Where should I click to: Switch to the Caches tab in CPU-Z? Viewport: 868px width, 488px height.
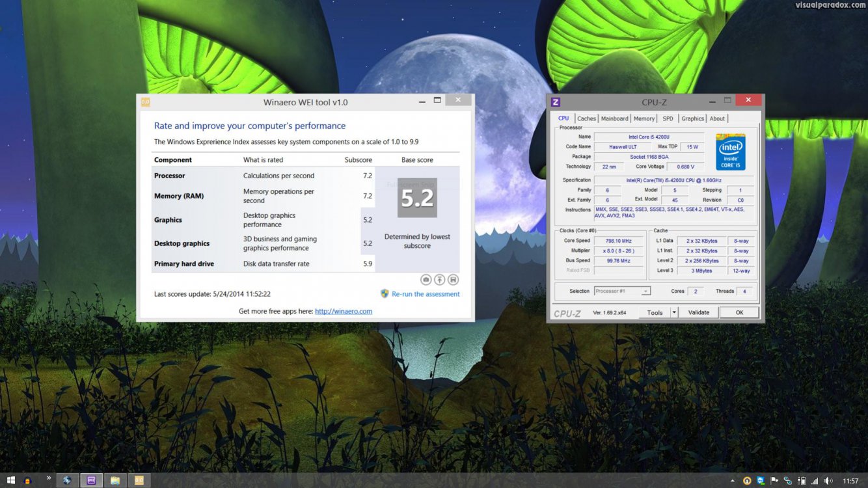(x=586, y=118)
